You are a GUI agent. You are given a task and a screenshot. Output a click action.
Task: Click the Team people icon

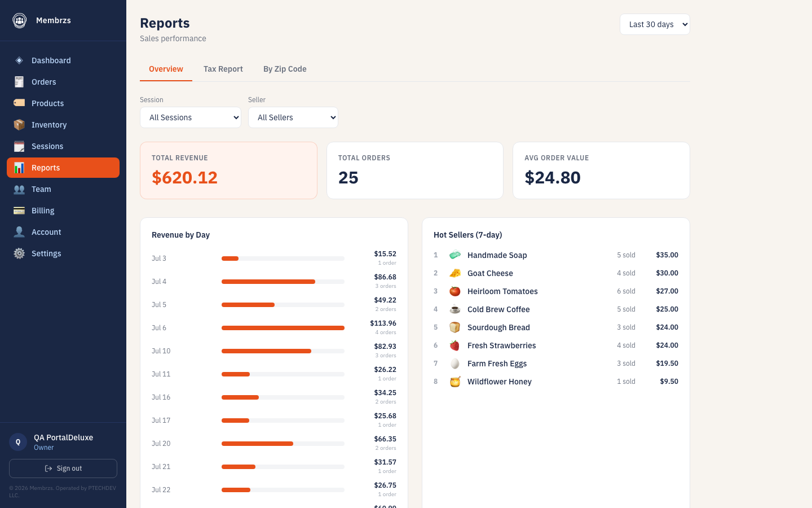(x=19, y=189)
